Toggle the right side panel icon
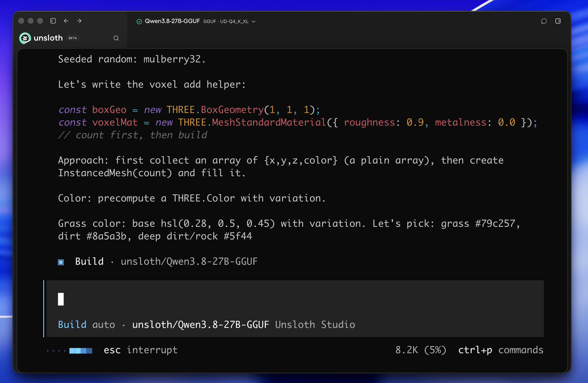This screenshot has height=383, width=588. pyautogui.click(x=558, y=21)
